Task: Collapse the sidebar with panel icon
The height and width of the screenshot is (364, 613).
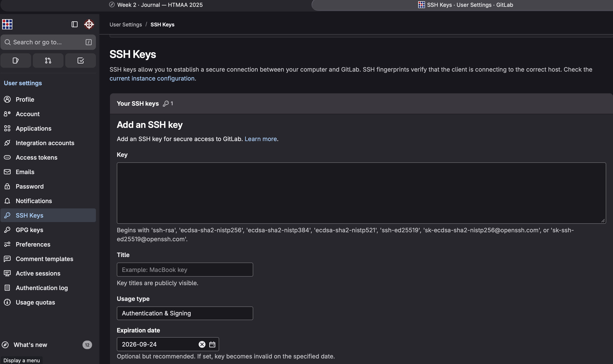Action: pos(74,24)
